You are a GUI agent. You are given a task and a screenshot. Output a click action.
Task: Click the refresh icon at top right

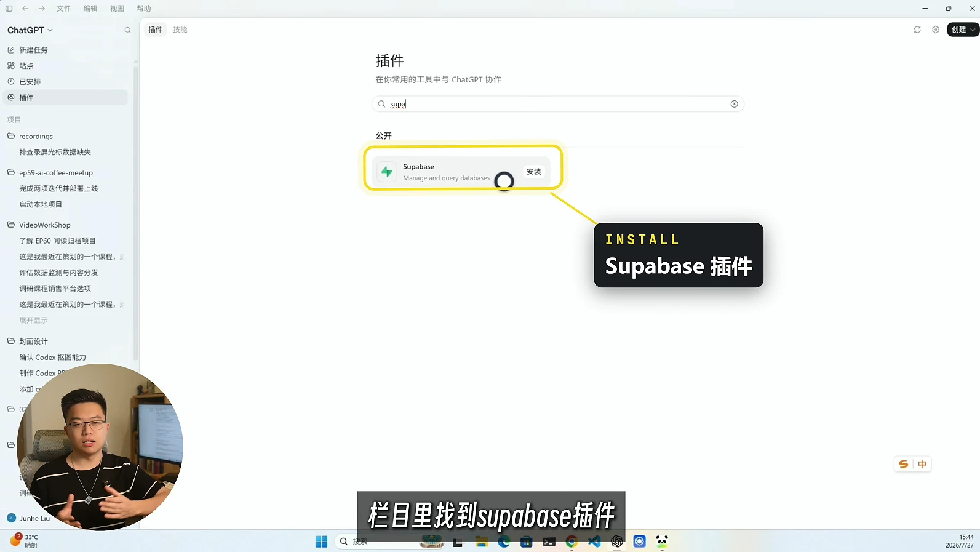coord(917,30)
